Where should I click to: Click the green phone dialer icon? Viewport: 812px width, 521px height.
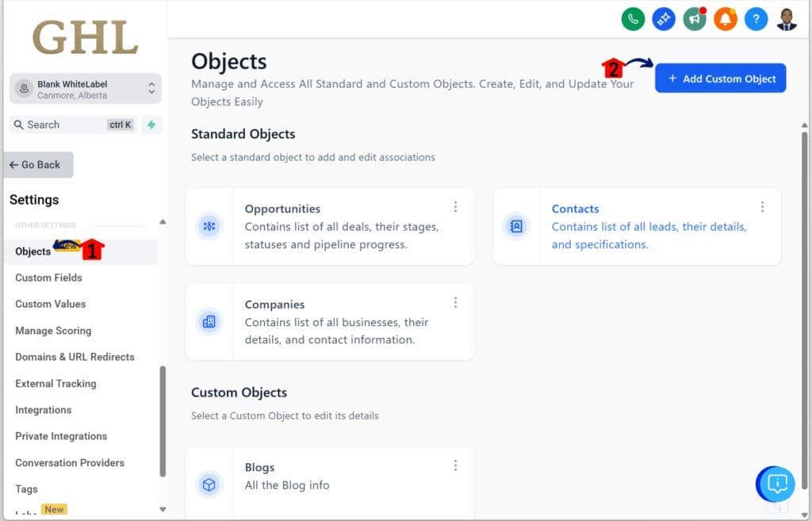point(633,18)
